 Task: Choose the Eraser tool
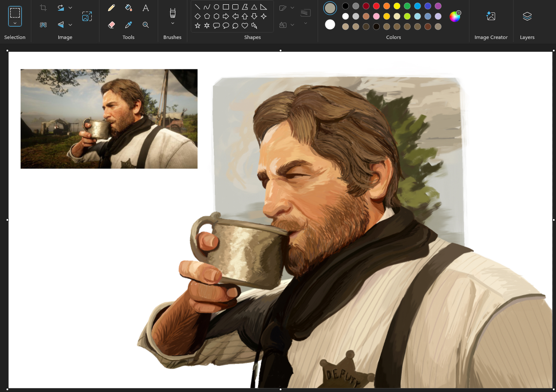[x=111, y=25]
